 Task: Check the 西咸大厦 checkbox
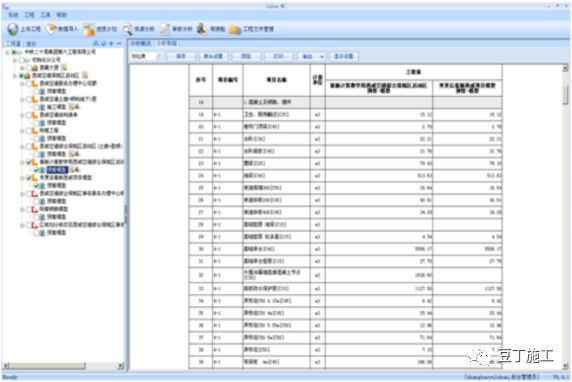29,68
